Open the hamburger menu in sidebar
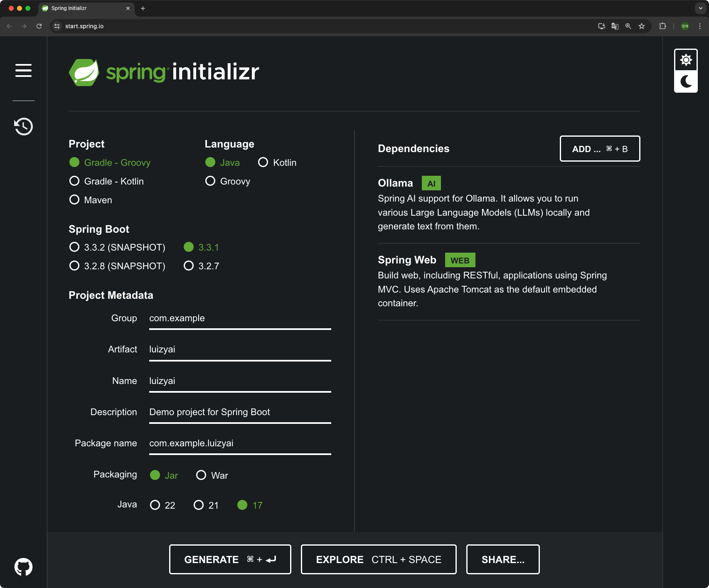The image size is (709, 588). tap(23, 70)
